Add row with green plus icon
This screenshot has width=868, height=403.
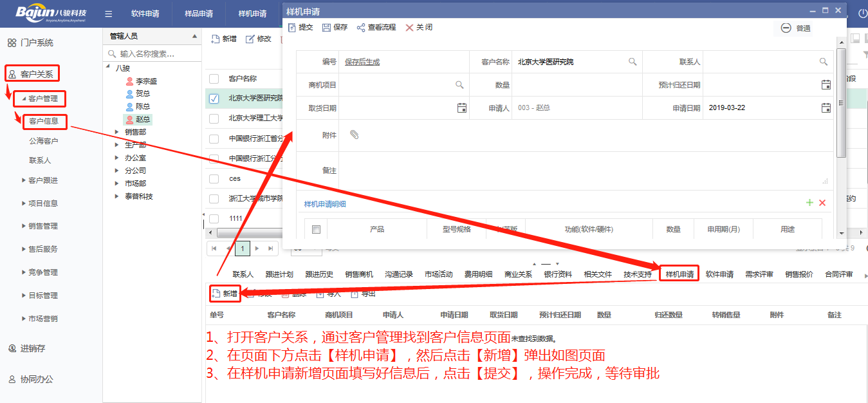[x=809, y=203]
